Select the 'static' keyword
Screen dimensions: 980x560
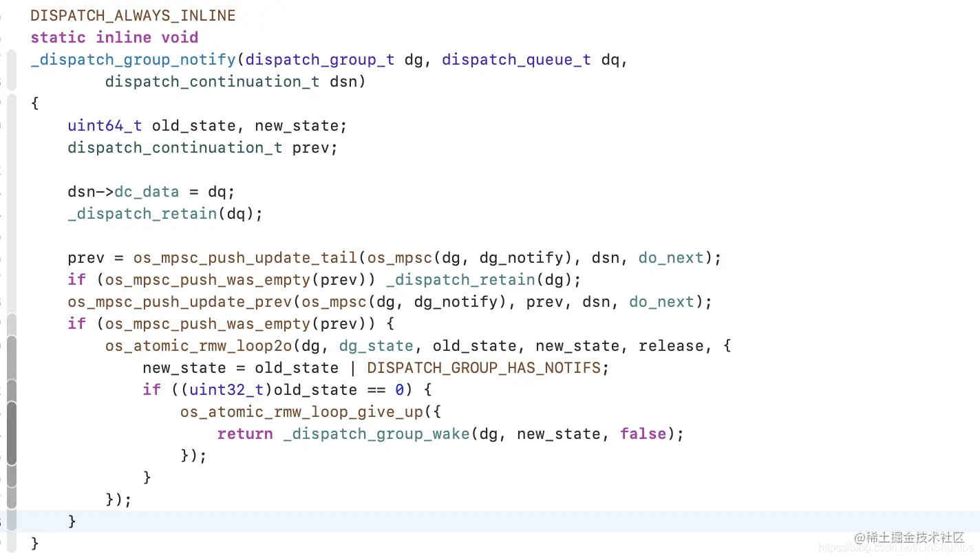pos(58,37)
